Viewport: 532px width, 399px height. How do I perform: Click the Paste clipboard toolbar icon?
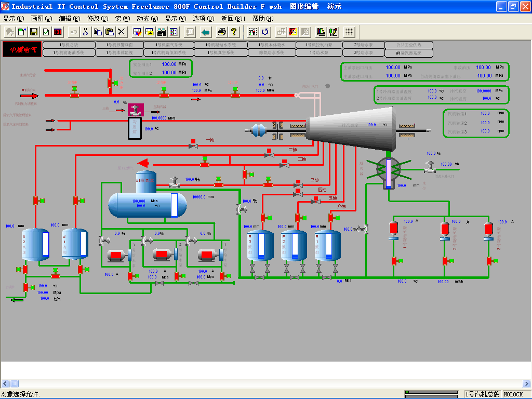110,32
